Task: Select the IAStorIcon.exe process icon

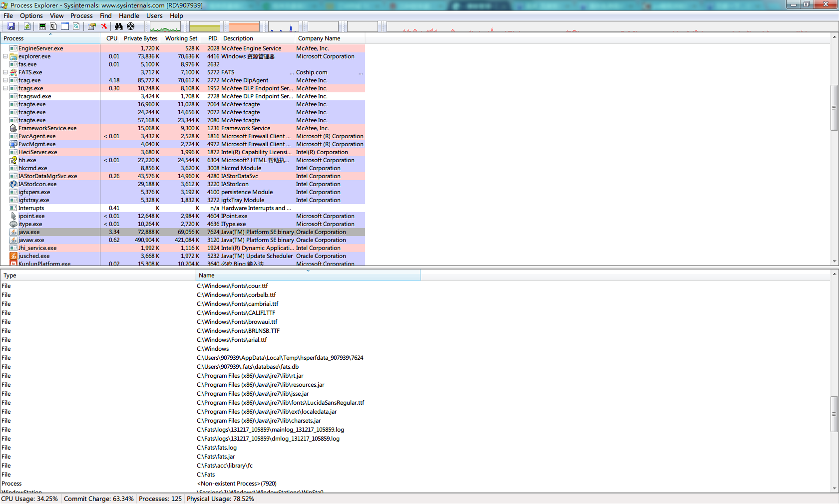Action: point(13,184)
